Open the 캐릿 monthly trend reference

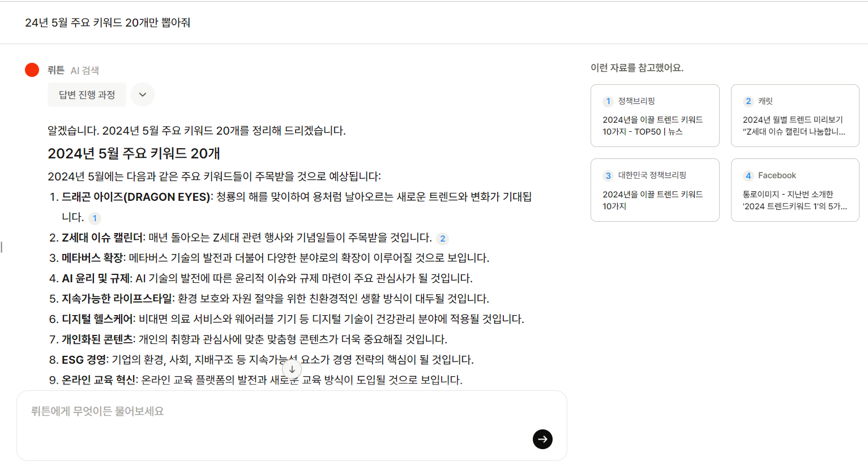click(x=795, y=115)
